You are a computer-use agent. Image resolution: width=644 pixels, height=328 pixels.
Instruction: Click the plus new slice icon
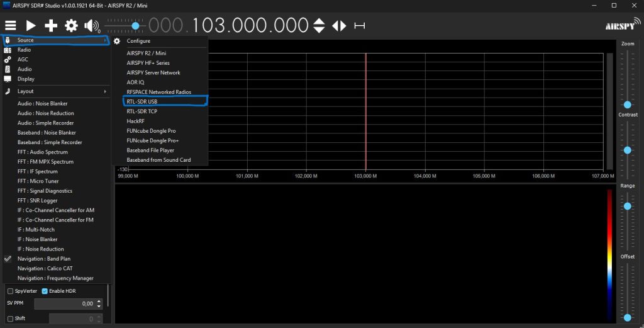point(51,25)
